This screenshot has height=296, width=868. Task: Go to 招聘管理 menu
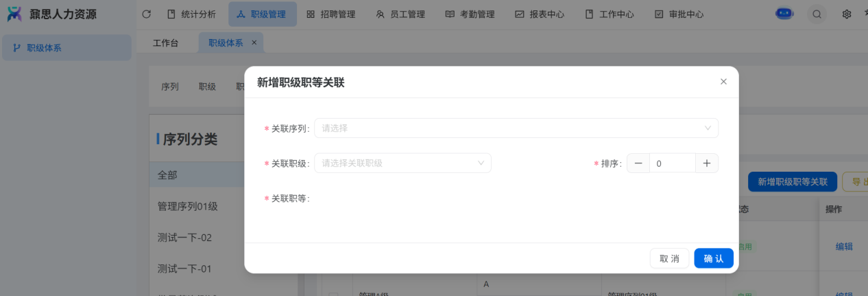[x=330, y=14]
